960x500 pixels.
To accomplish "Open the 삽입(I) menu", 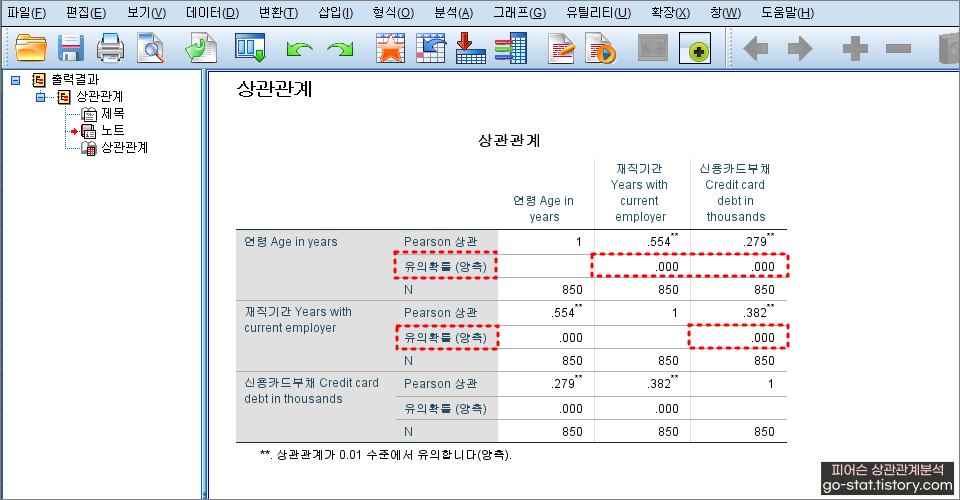I will click(x=336, y=13).
